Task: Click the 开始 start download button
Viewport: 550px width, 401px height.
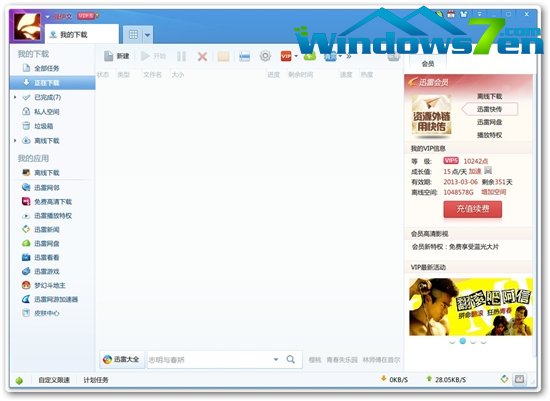Action: [153, 56]
